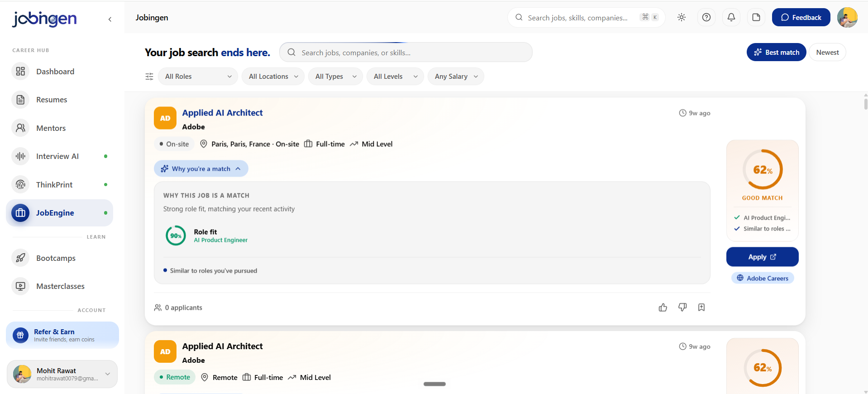Click "AI Product Engineer" role fit text
Viewport: 868px width, 394px height.
(x=221, y=240)
